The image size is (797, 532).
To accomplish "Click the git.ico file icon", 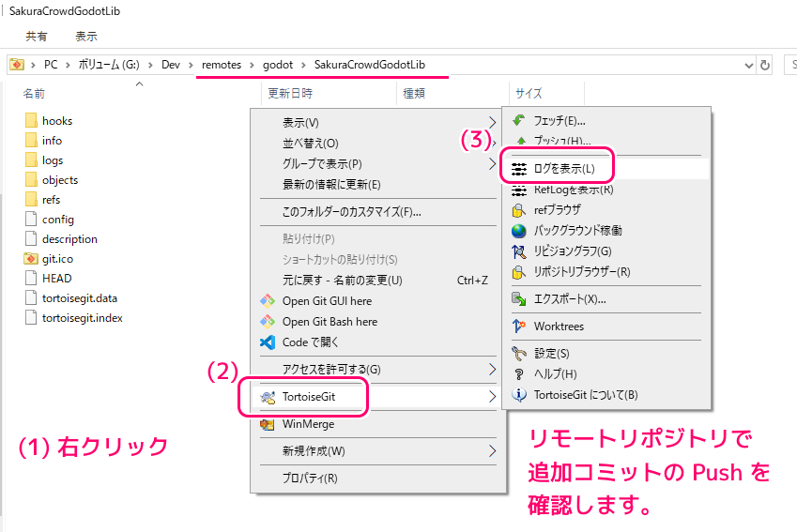I will click(x=31, y=259).
